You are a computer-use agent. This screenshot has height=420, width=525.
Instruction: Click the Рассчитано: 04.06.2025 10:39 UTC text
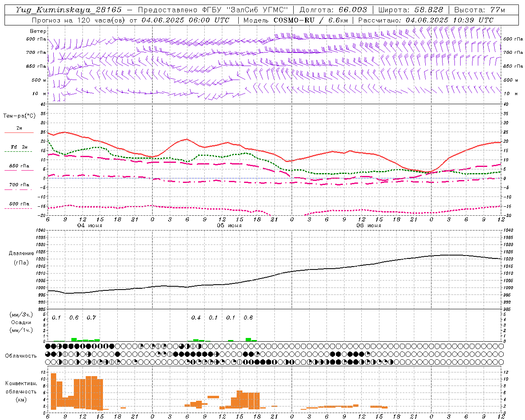pos(426,20)
